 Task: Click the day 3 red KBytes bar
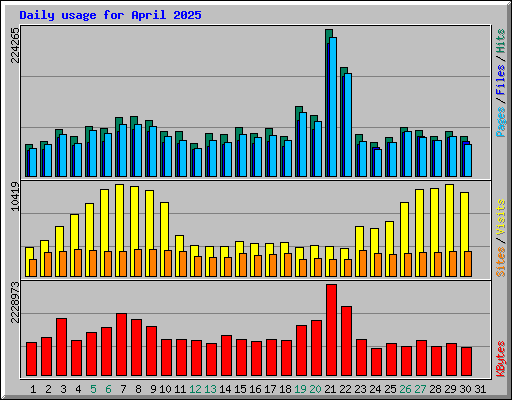click(x=61, y=347)
